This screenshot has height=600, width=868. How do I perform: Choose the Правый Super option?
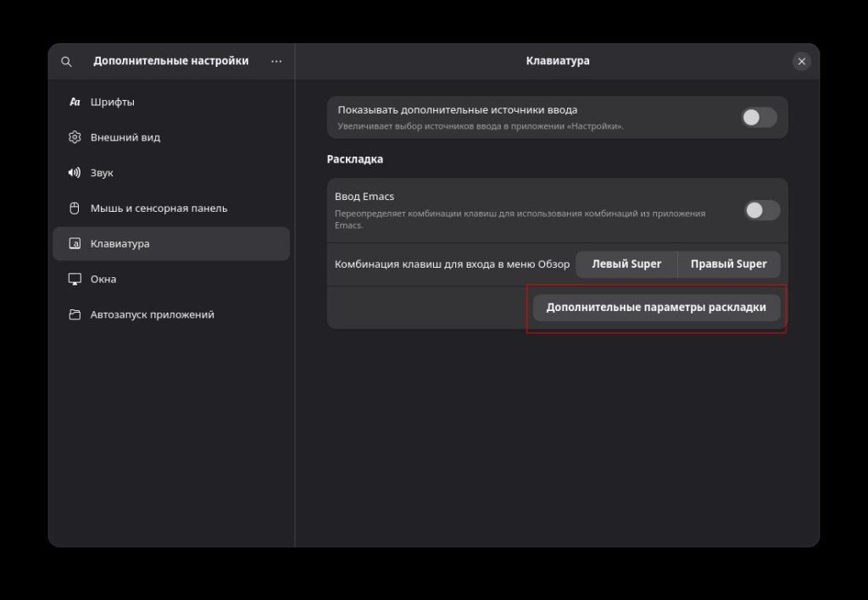click(728, 264)
